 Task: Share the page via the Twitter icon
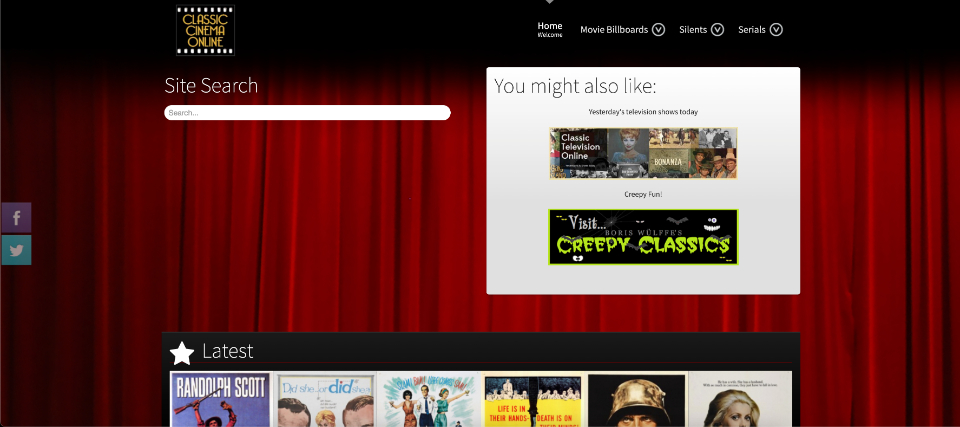[17, 250]
